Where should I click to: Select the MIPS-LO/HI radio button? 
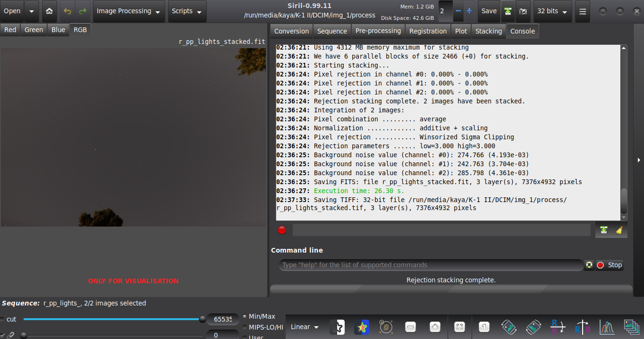[x=245, y=327]
